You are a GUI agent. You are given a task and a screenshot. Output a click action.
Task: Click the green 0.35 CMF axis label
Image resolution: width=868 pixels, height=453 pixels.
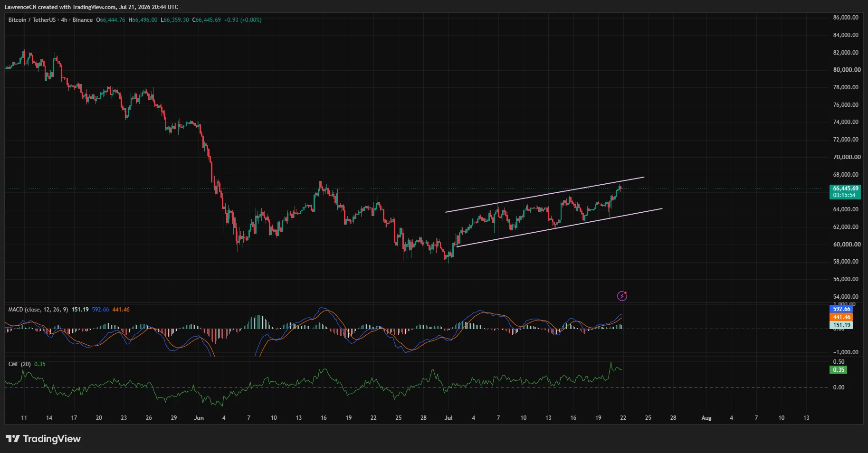pyautogui.click(x=839, y=370)
